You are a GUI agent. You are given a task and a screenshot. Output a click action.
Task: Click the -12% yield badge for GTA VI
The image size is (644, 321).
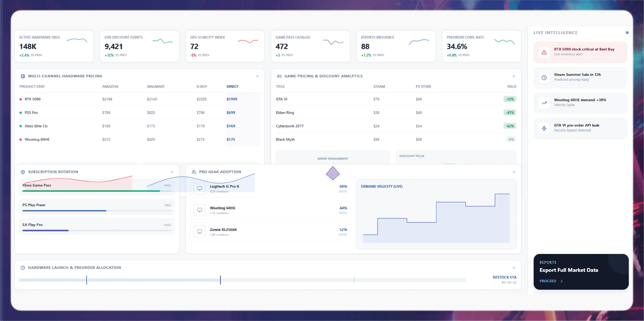point(510,99)
